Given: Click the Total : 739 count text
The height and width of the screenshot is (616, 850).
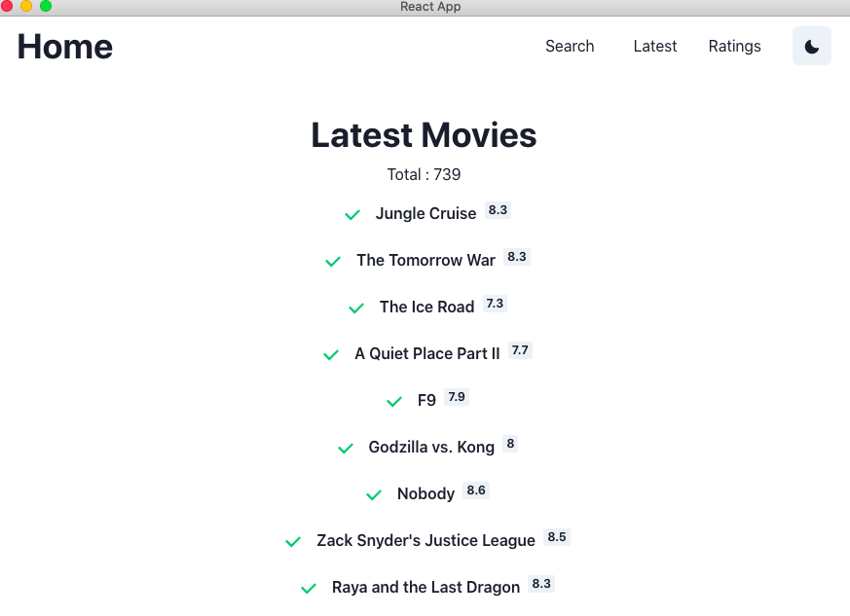Looking at the screenshot, I should point(424,174).
